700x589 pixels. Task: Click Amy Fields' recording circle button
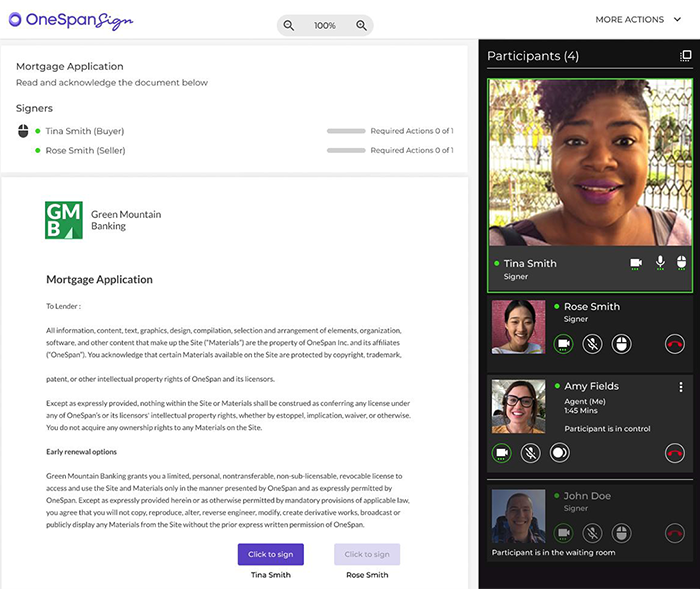point(559,453)
